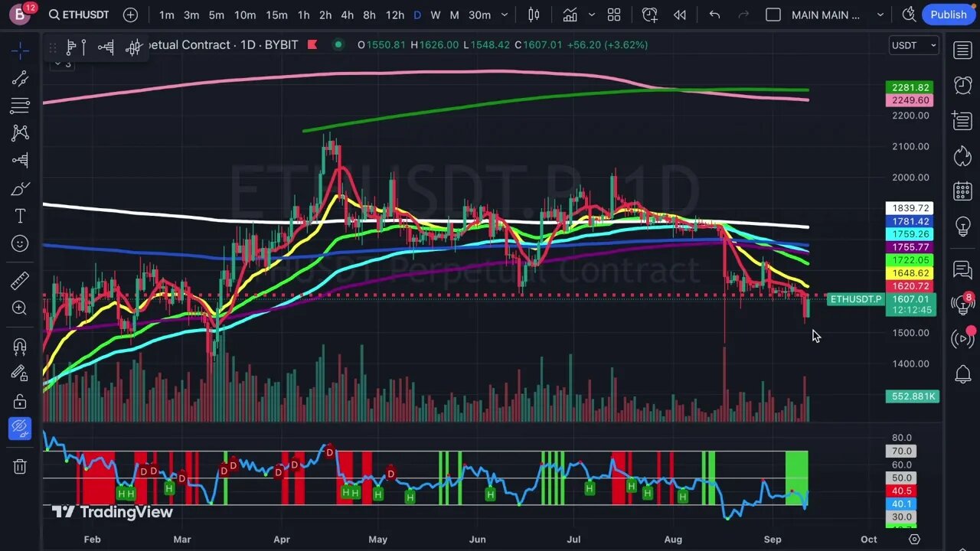Select the brush drawing tool
Image resolution: width=980 pixels, height=551 pixels.
coord(21,188)
